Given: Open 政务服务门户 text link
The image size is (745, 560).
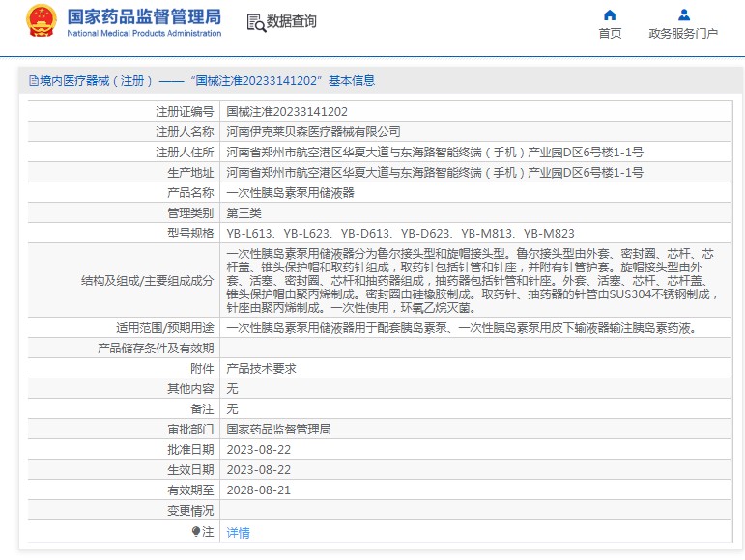Looking at the screenshot, I should (683, 34).
